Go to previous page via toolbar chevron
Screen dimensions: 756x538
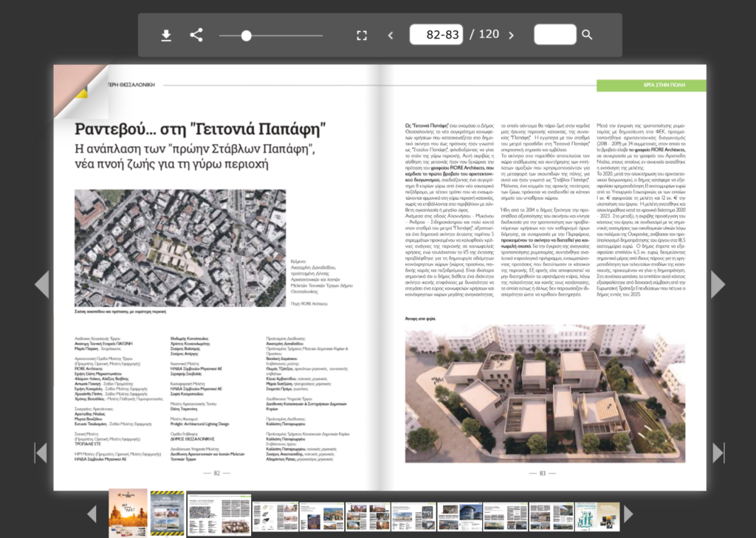391,35
